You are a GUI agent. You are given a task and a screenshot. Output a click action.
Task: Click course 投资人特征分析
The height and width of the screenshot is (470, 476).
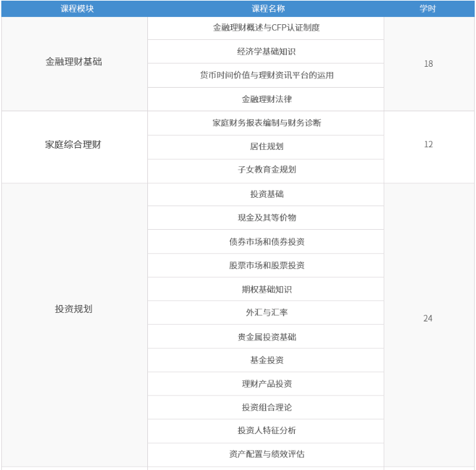(266, 430)
